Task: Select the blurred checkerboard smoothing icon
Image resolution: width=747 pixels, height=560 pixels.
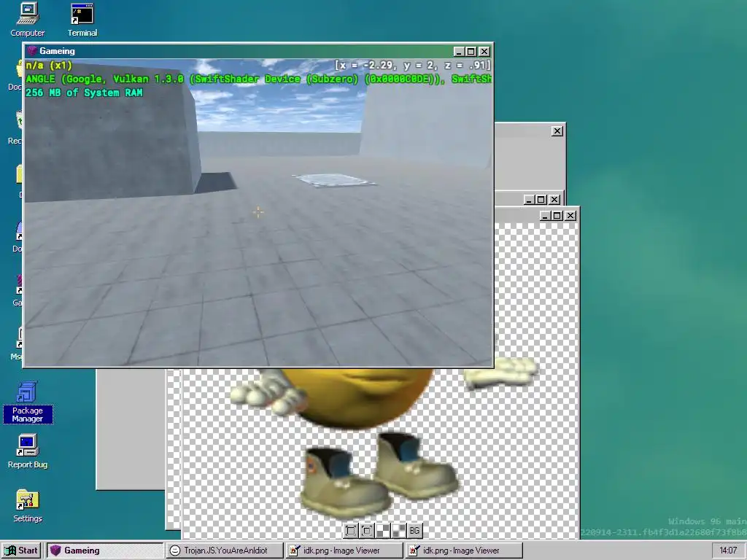Action: coord(399,531)
